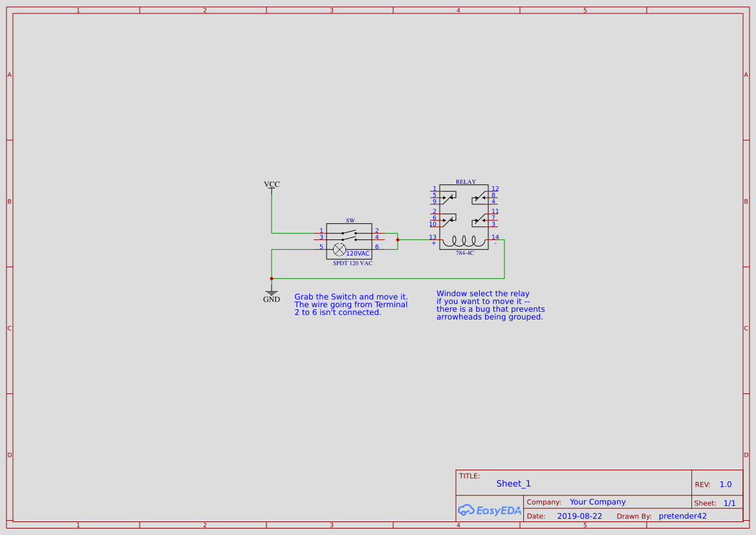The width and height of the screenshot is (756, 535).
Task: Click the relay contact beside pin 7
Action: [x=479, y=219]
